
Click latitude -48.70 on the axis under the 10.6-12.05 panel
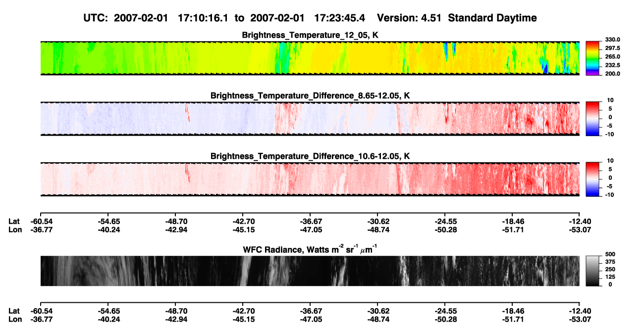pyautogui.click(x=175, y=221)
